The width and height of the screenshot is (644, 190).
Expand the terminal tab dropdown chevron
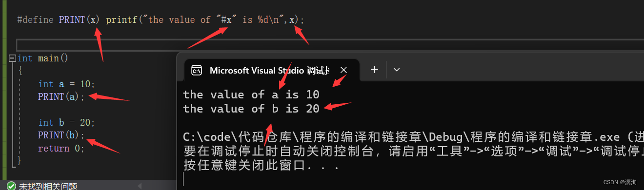(x=397, y=70)
